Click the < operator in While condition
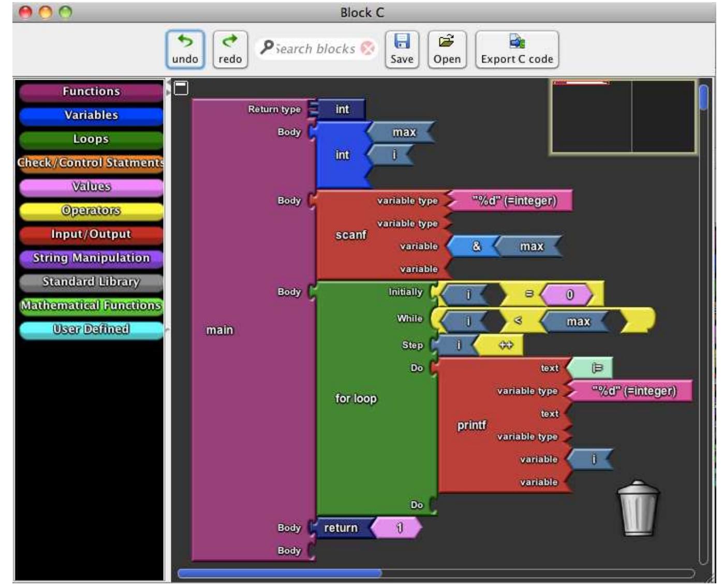Screen dimensions: 723x588 pos(518,321)
